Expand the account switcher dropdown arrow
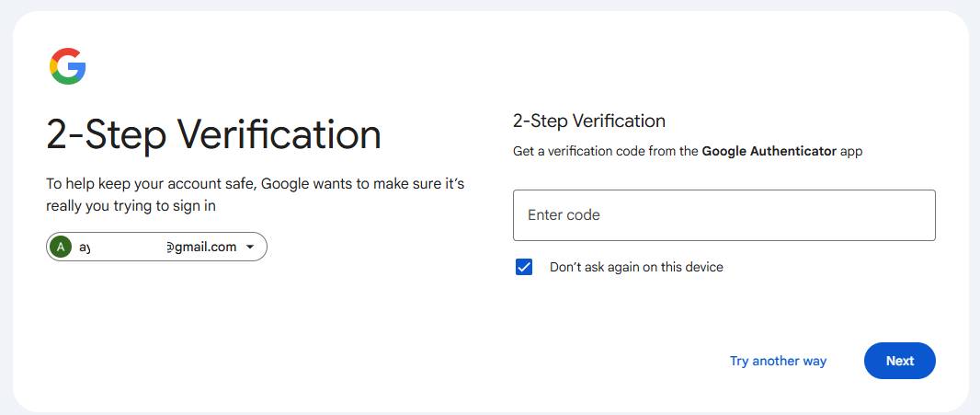Screen dimensions: 980x415 250,247
